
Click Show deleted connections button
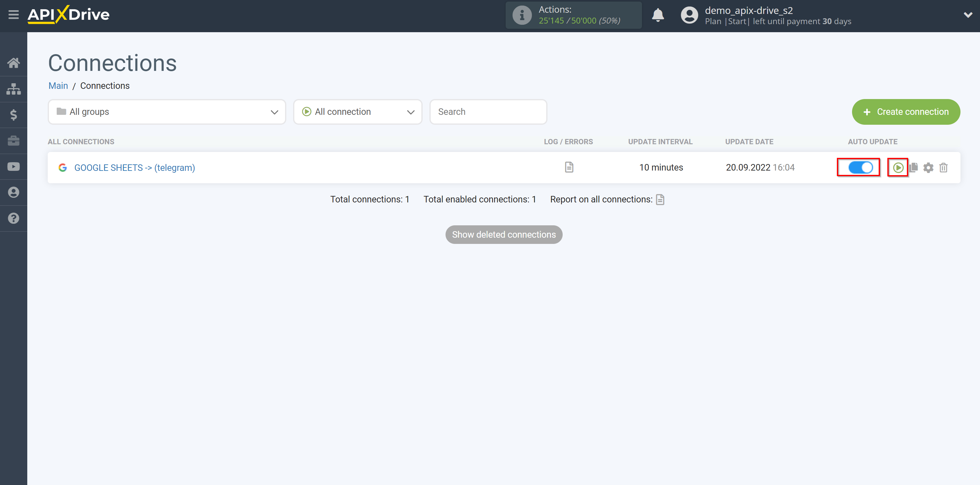pyautogui.click(x=504, y=234)
